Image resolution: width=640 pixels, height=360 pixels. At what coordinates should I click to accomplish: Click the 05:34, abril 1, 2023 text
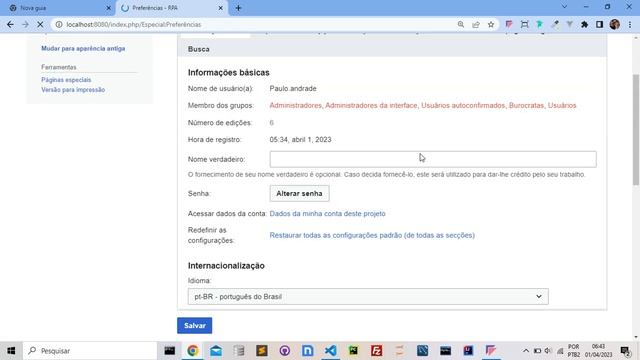coord(300,140)
